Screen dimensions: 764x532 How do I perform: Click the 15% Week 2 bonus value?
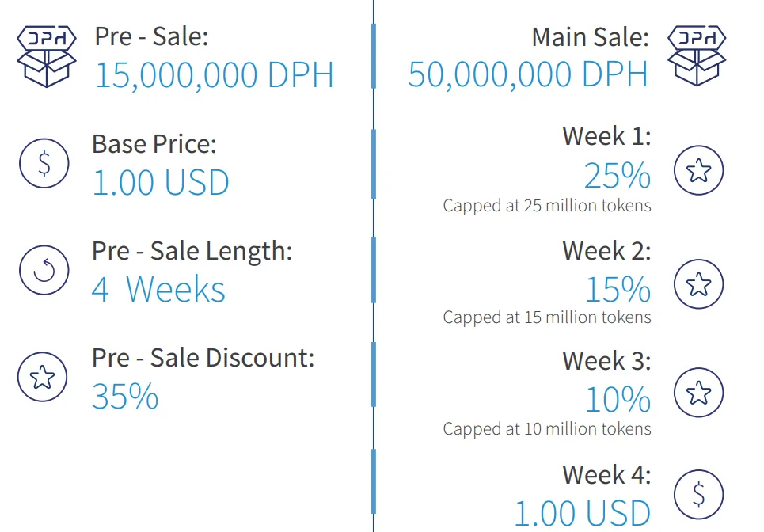(618, 290)
